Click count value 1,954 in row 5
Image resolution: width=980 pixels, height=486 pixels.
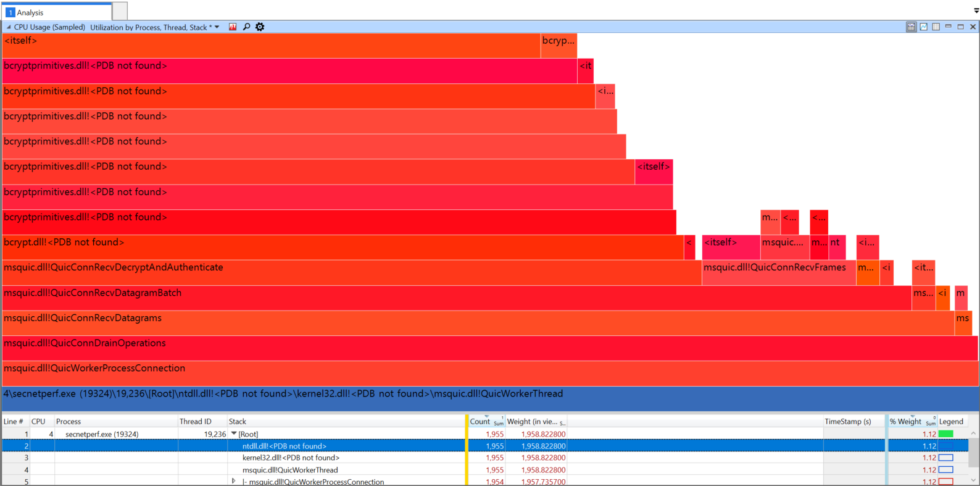point(494,482)
